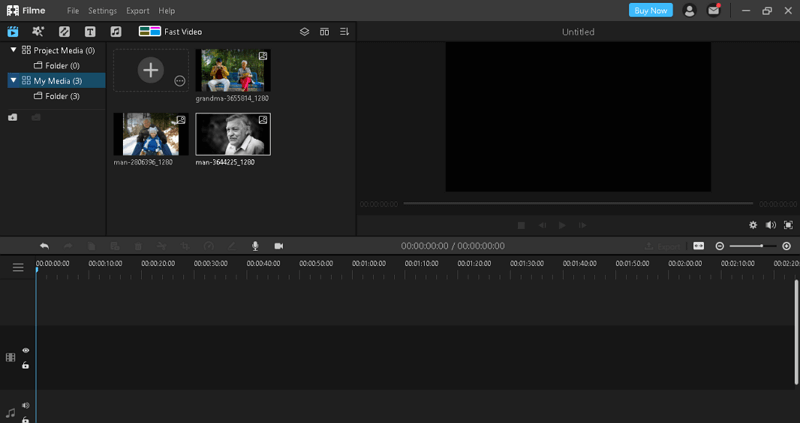The image size is (800, 423).
Task: Open preview settings gear icon
Action: [x=753, y=225]
